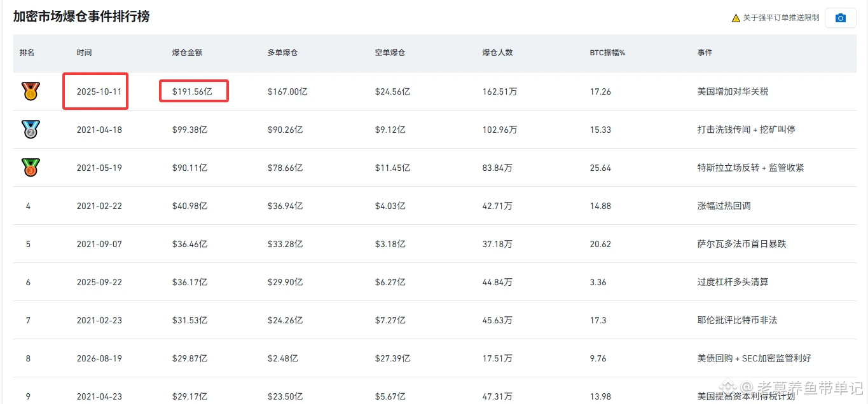Click the BTC振幅% column header

click(607, 53)
